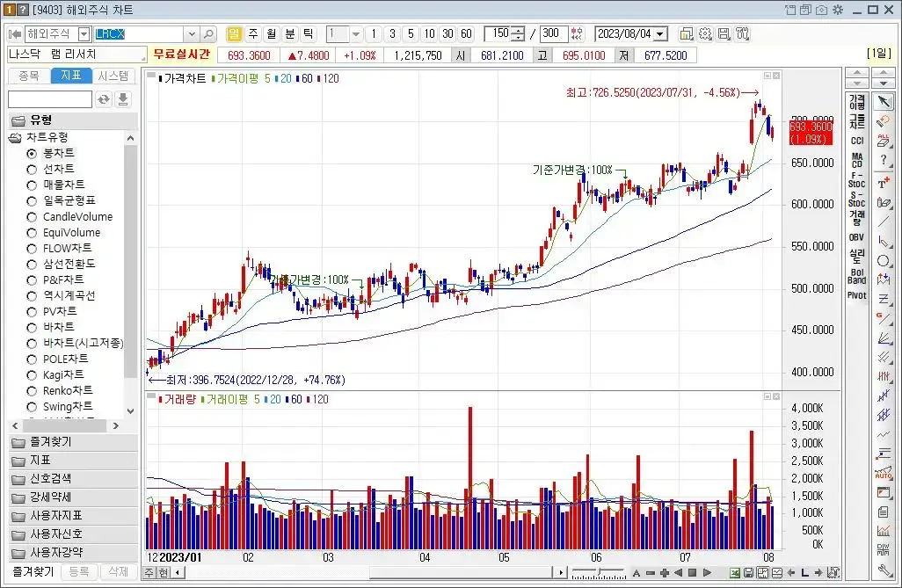Click the plus zoom-in icon on bottom bar
Image resolution: width=902 pixels, height=588 pixels.
pos(665,572)
